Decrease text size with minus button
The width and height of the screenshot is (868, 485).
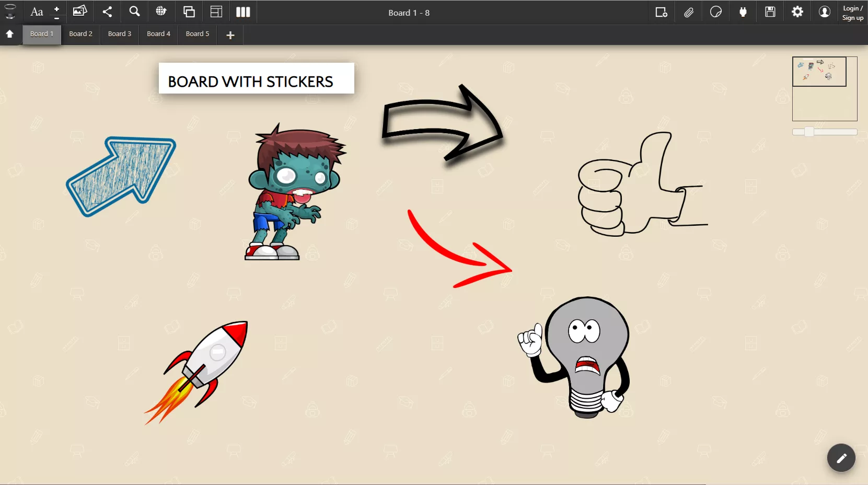pos(56,17)
